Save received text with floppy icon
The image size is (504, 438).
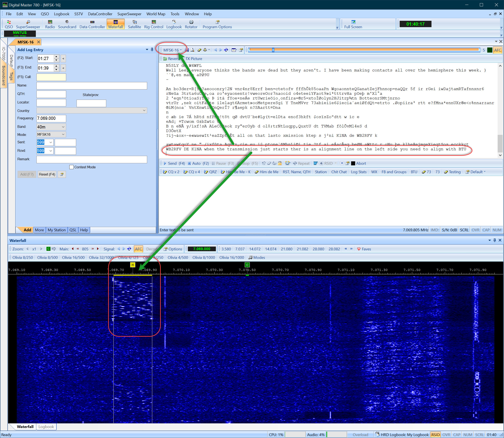click(187, 50)
